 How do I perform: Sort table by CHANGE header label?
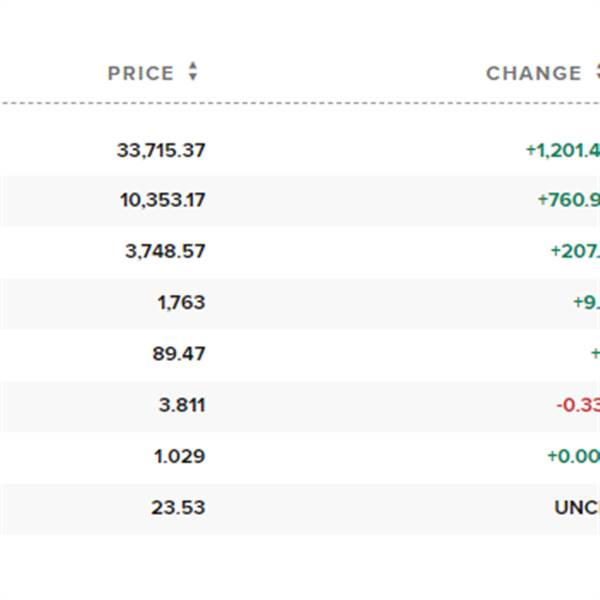(533, 73)
